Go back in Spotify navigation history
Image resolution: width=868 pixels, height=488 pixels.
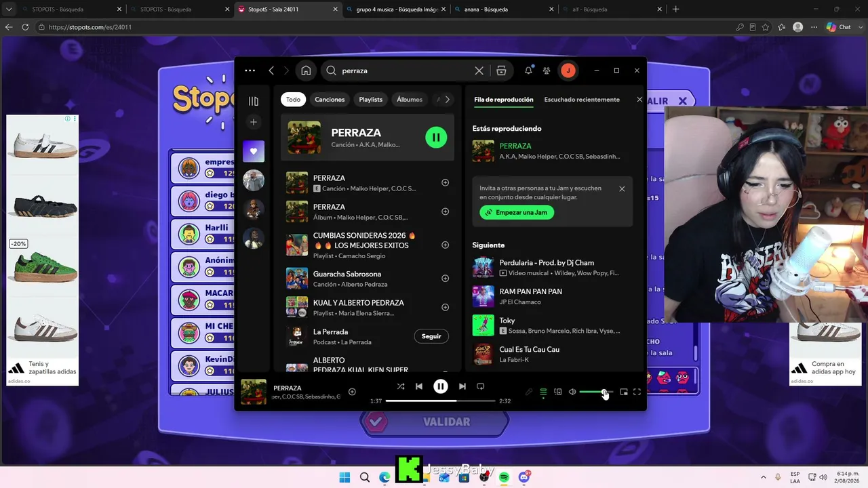pos(271,70)
